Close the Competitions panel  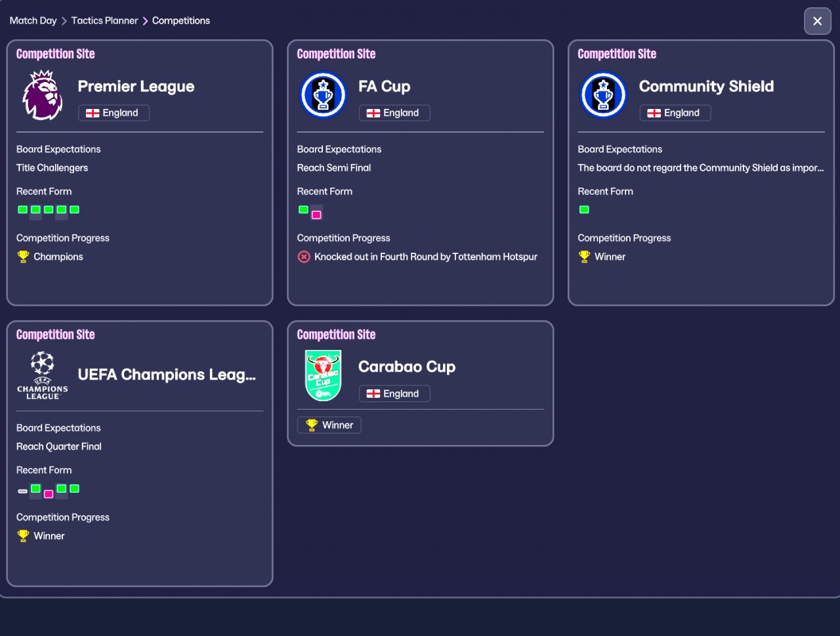click(x=818, y=21)
